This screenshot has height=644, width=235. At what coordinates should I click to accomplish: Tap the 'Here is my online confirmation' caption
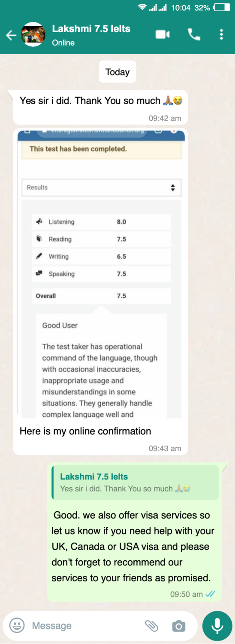click(85, 431)
